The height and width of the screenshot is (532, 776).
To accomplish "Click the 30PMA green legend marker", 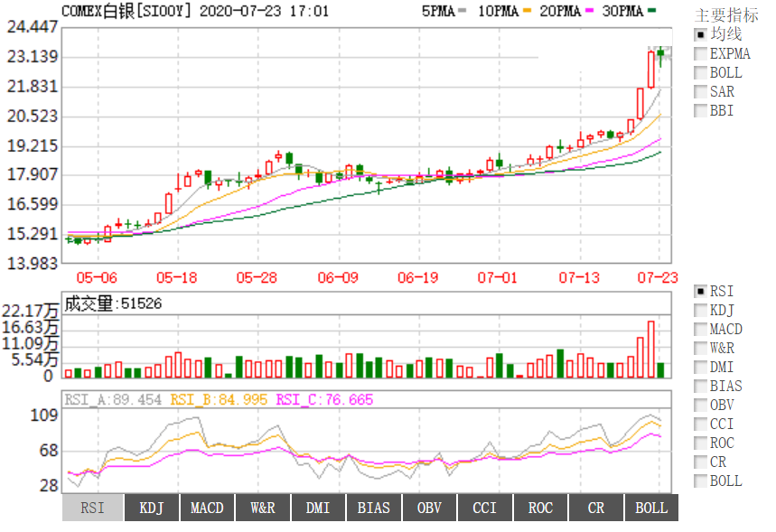I will 652,11.
